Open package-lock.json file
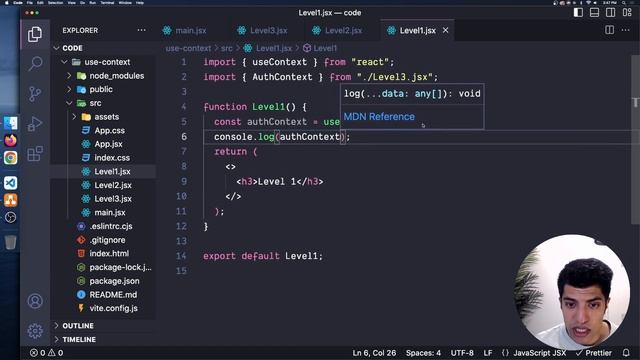Image resolution: width=640 pixels, height=360 pixels. tap(102, 267)
